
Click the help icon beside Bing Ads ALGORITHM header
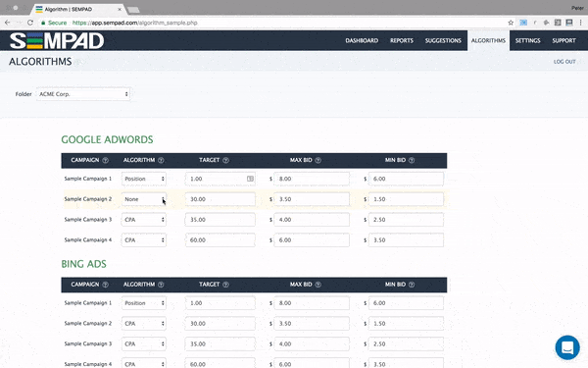[x=161, y=285]
